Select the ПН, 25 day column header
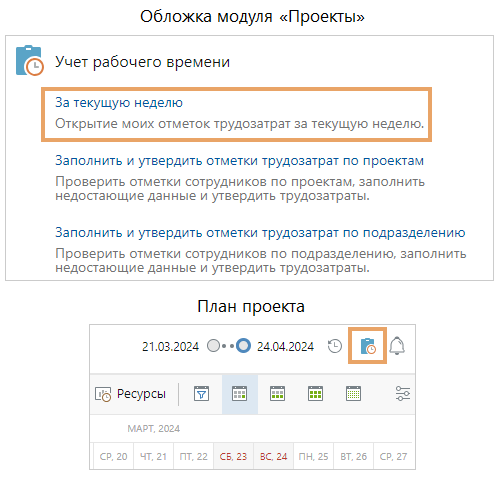This screenshot has width=502, height=479. click(x=313, y=456)
